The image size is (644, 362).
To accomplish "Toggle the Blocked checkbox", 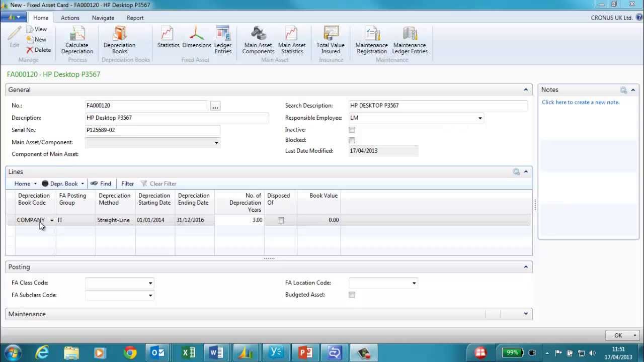I will [352, 140].
